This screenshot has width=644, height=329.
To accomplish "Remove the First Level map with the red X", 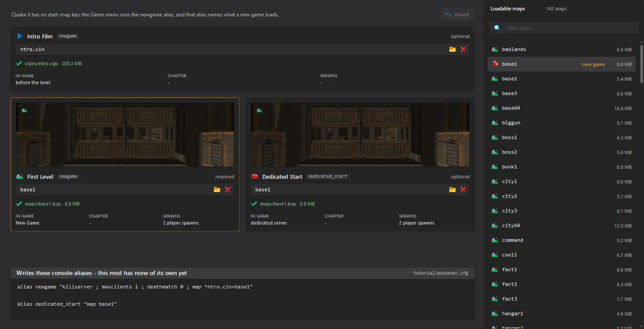I will click(228, 190).
